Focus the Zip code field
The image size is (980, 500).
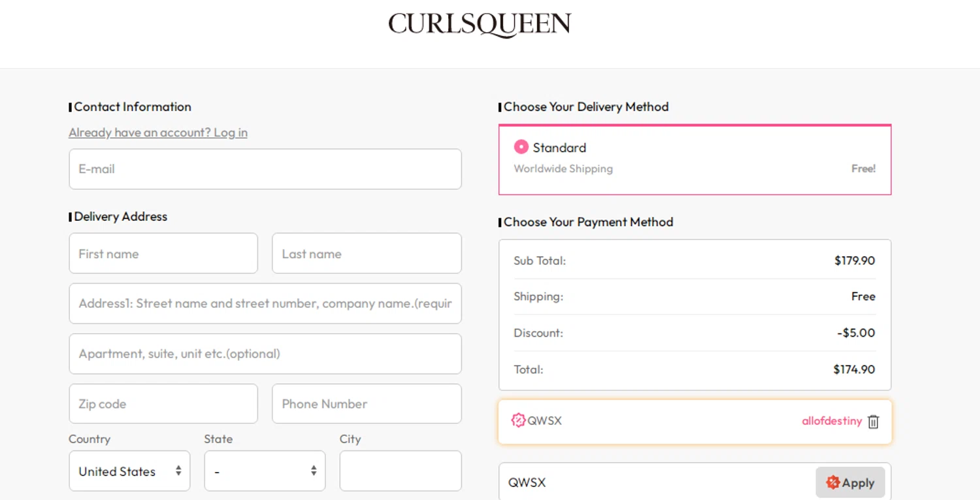click(163, 404)
